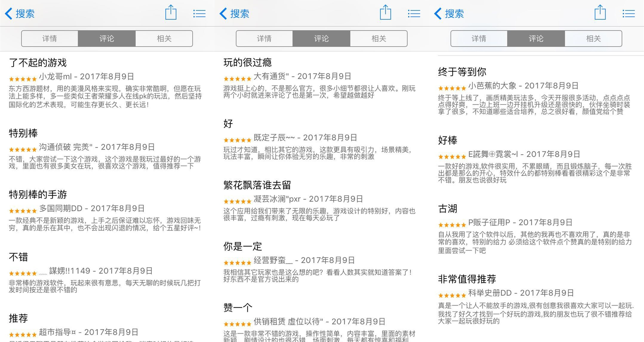
Task: Switch to 相关 tab in right panel
Action: click(x=593, y=39)
